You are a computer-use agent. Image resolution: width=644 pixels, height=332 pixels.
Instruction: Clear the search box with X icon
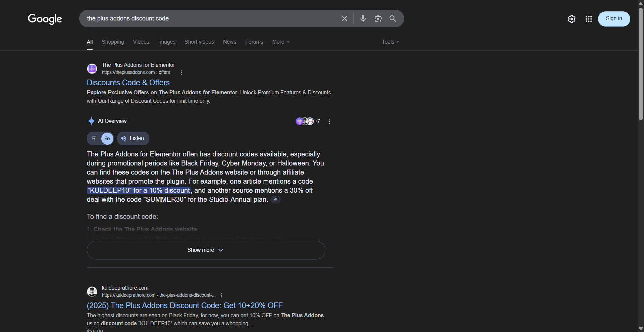[344, 18]
